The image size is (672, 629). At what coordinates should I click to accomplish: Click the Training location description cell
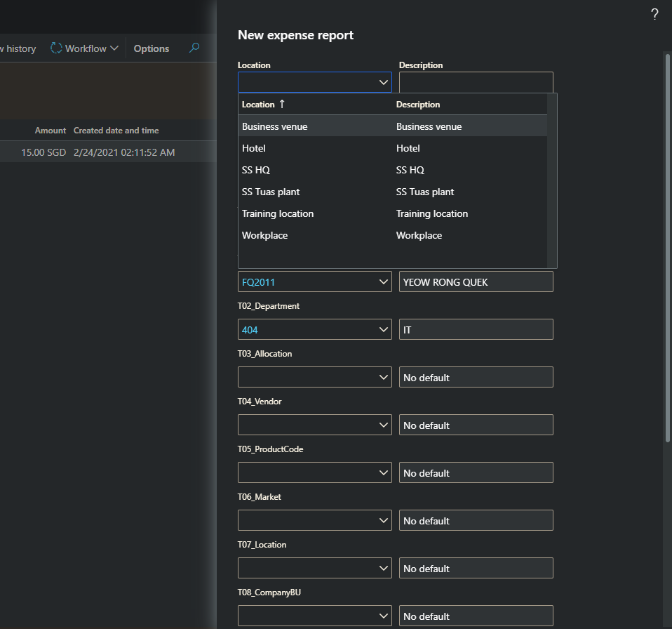click(x=432, y=213)
